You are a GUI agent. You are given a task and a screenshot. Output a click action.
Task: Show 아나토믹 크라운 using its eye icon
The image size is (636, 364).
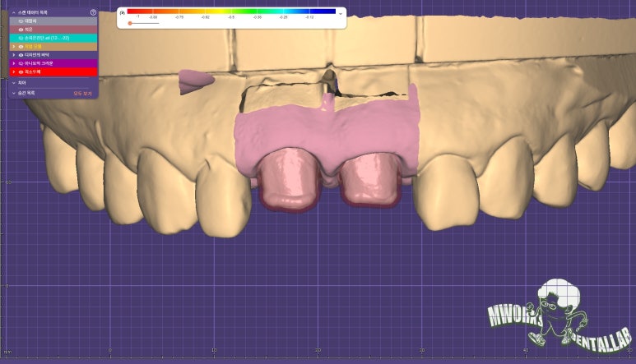pyautogui.click(x=21, y=63)
